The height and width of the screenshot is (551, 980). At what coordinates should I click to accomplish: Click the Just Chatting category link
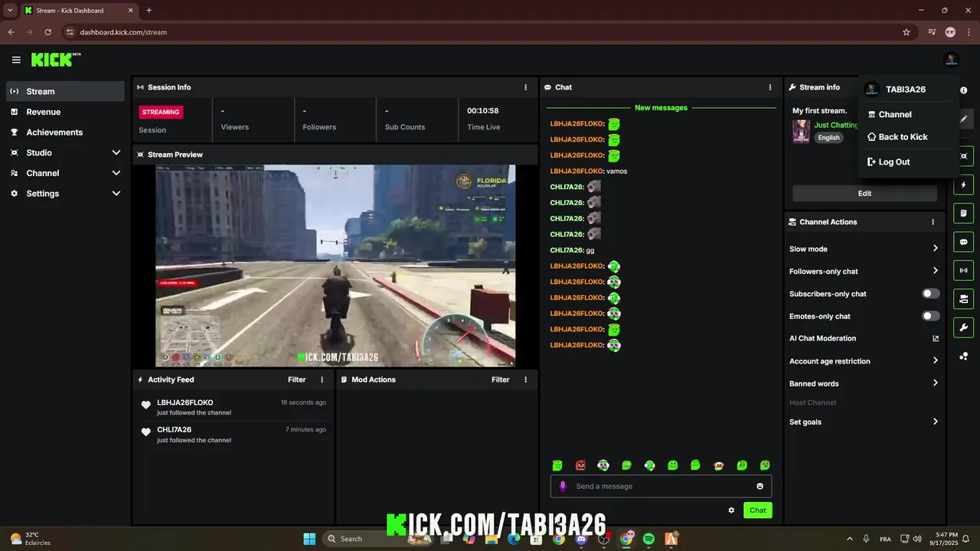[x=836, y=125]
